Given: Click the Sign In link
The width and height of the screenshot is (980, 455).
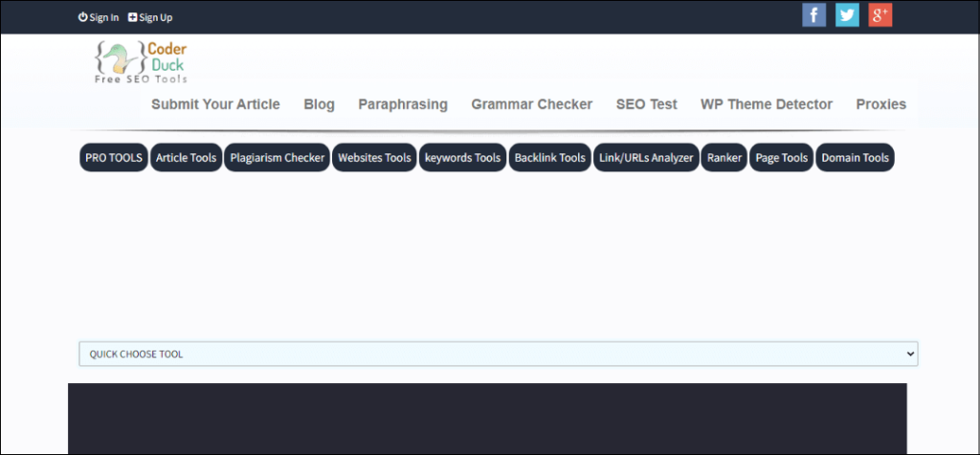Looking at the screenshot, I should click(99, 17).
